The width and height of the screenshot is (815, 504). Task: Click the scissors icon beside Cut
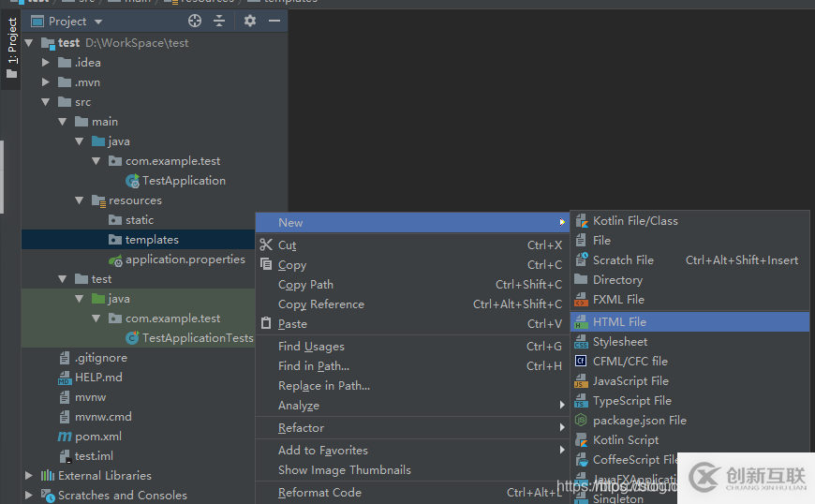(x=266, y=245)
